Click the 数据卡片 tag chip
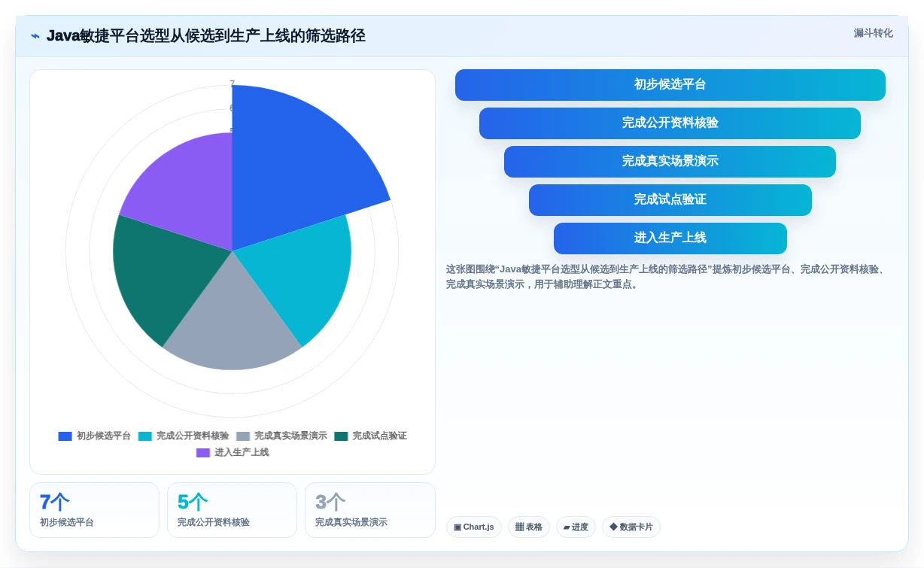The image size is (924, 568). [631, 527]
